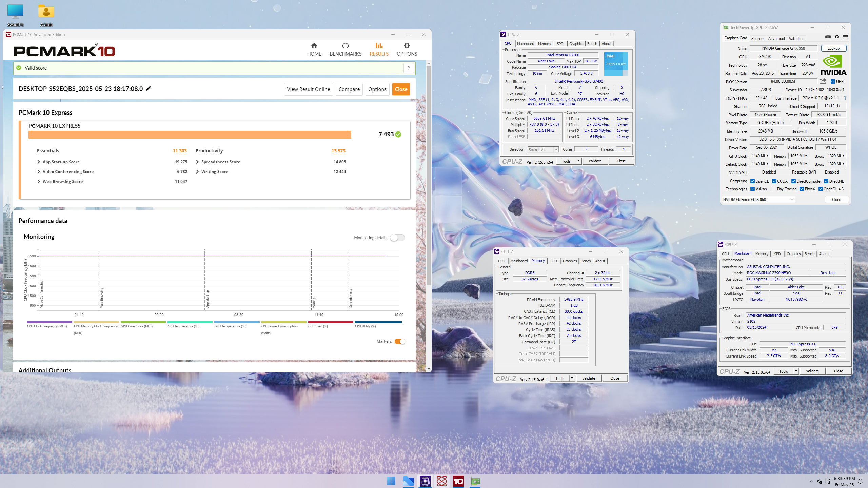
Task: Click the orange Close button in PCMark
Action: 401,89
